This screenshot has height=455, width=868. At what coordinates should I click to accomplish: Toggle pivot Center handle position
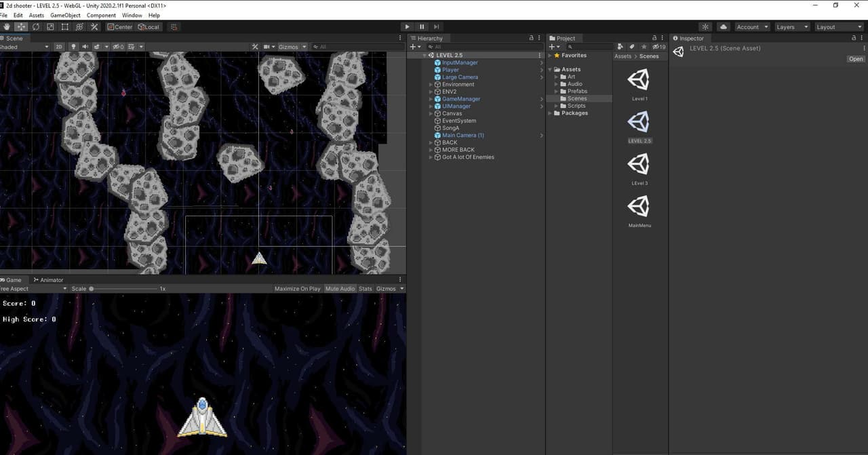click(x=120, y=27)
